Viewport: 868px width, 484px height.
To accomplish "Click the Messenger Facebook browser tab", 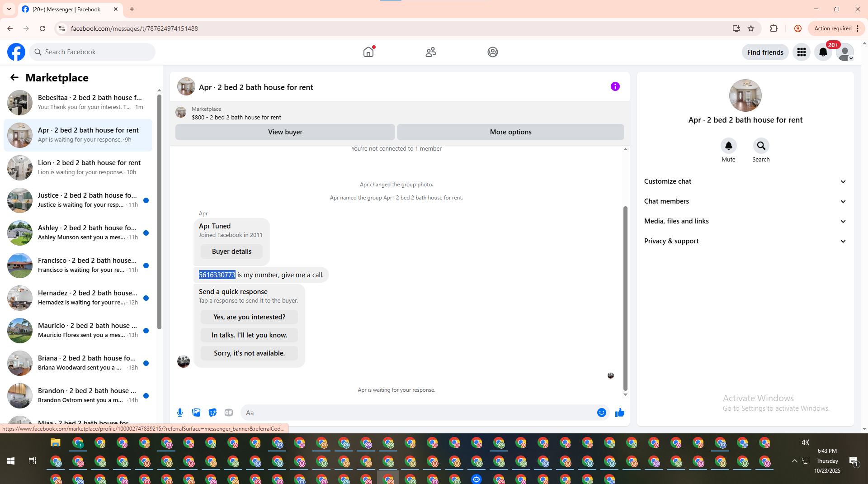I will [70, 9].
